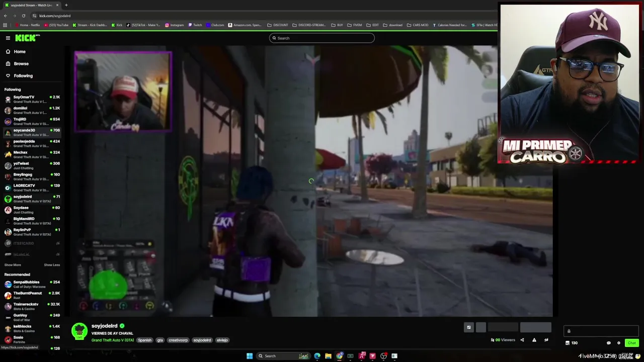This screenshot has width=644, height=362.
Task: Select the elviejo stream tag
Action: coord(222,340)
